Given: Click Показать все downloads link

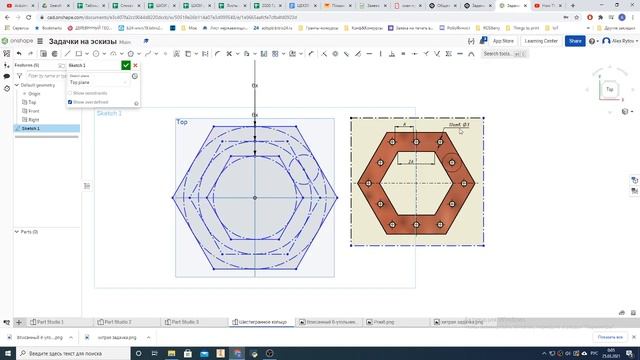Looking at the screenshot, I should pyautogui.click(x=610, y=337).
